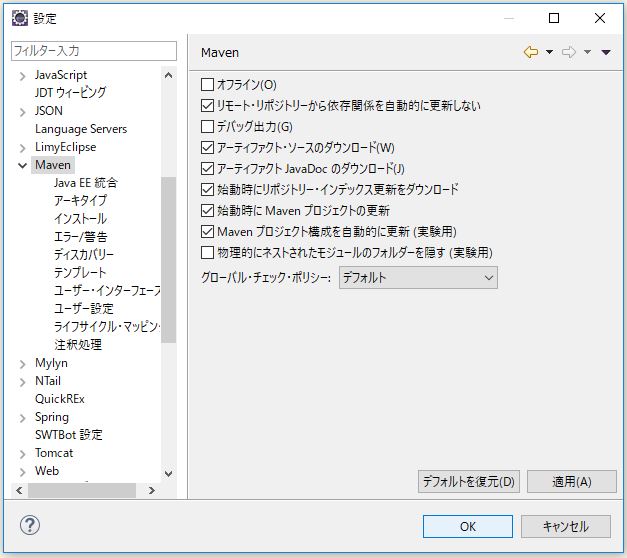Screen dimensions: 627x558
Task: Toggle 始動時にリポジトリー・インデックス更新をダウンロード checkbox
Action: tap(207, 189)
